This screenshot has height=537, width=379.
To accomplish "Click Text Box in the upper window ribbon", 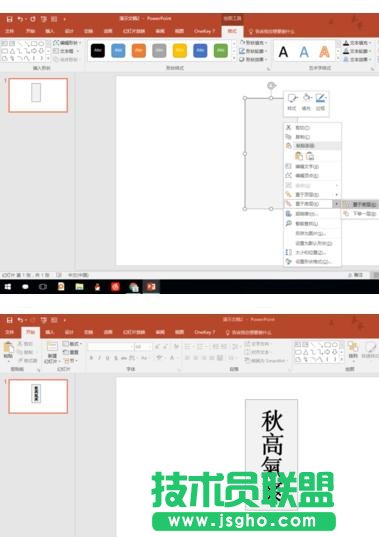I will click(x=66, y=51).
